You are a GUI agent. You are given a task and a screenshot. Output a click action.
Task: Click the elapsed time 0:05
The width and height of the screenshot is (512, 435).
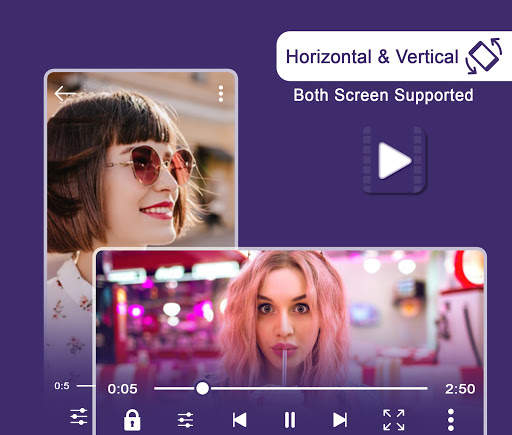pyautogui.click(x=122, y=389)
